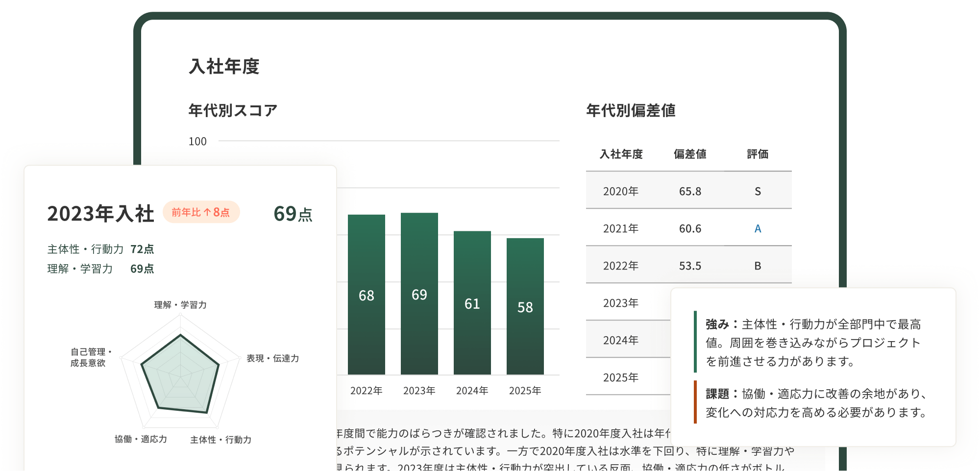The width and height of the screenshot is (980, 471).
Task: Click the 課題 issues note text
Action: 816,403
